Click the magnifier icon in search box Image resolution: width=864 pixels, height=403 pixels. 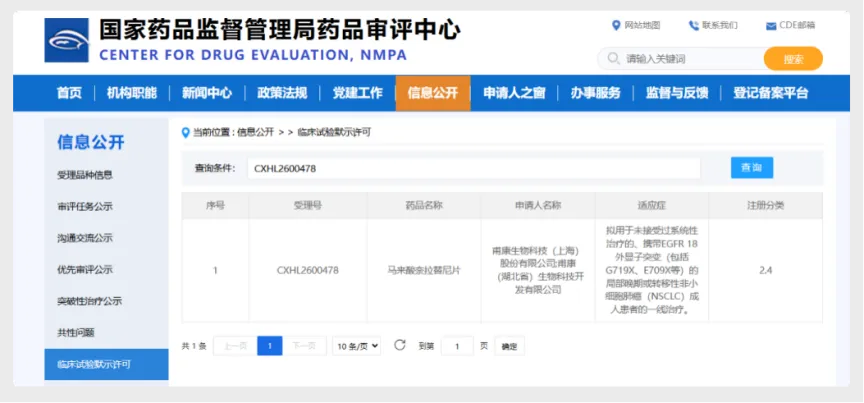point(613,58)
